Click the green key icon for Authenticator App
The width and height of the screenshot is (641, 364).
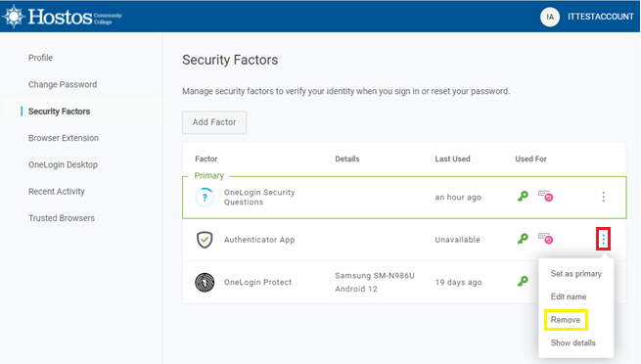tap(523, 239)
